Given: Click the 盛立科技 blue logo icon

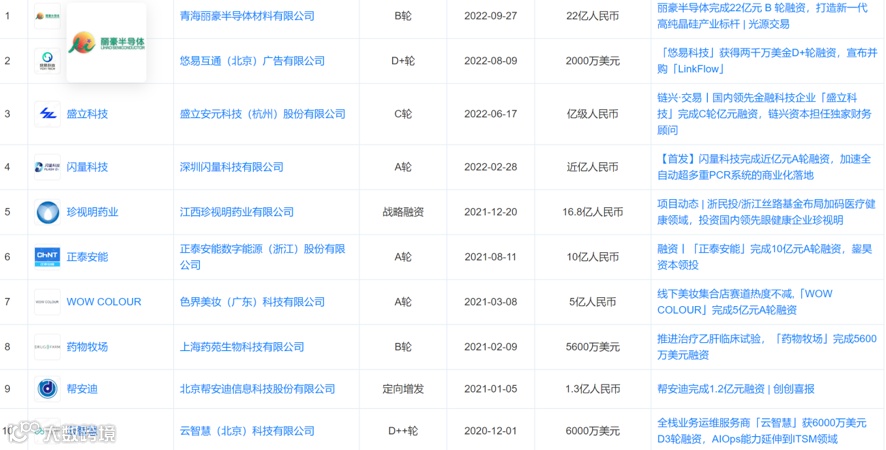Looking at the screenshot, I should (47, 114).
